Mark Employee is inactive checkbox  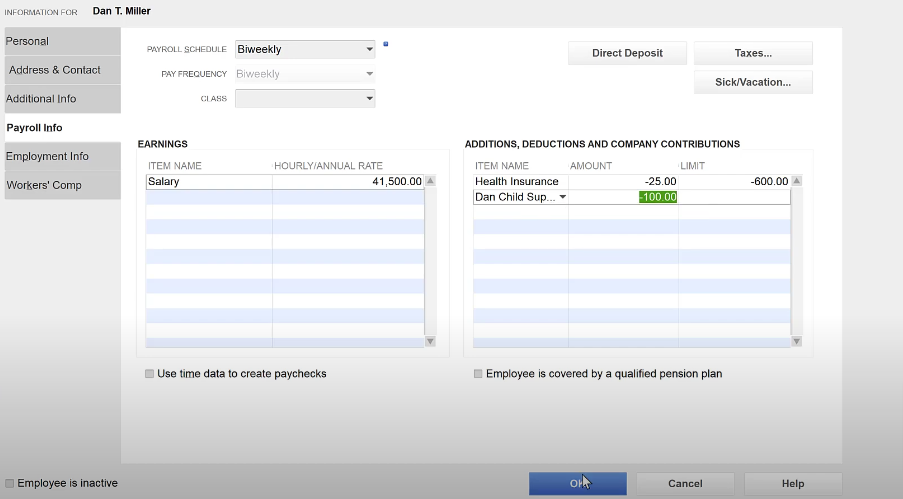coord(10,483)
